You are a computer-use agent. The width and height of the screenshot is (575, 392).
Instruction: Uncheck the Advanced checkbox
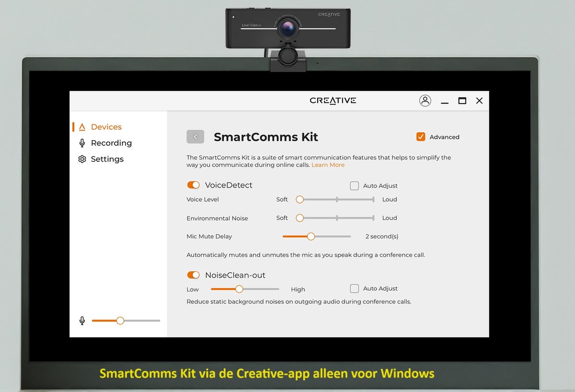coord(420,136)
